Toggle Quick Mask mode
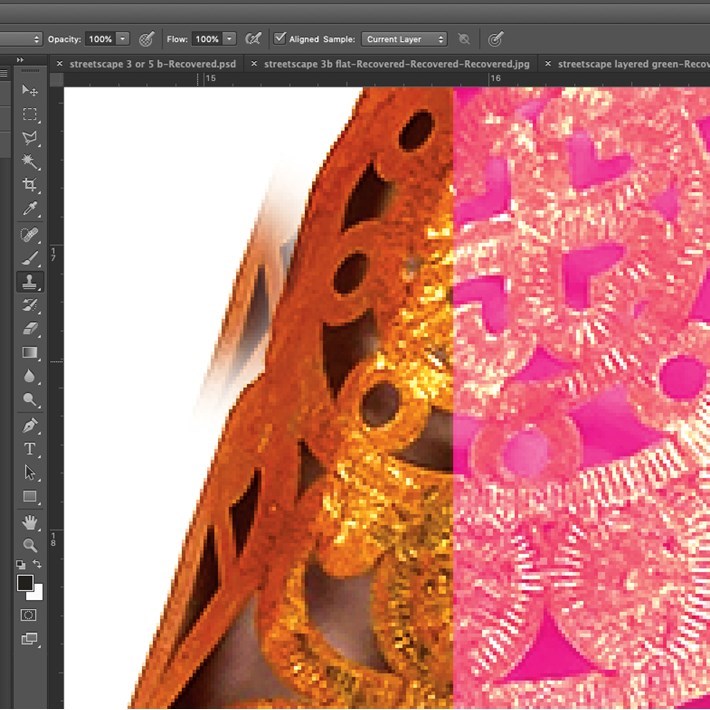Image resolution: width=710 pixels, height=710 pixels. coord(29,614)
